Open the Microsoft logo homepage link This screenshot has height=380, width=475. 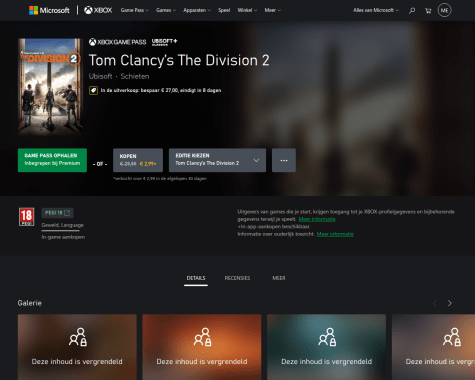coord(49,10)
